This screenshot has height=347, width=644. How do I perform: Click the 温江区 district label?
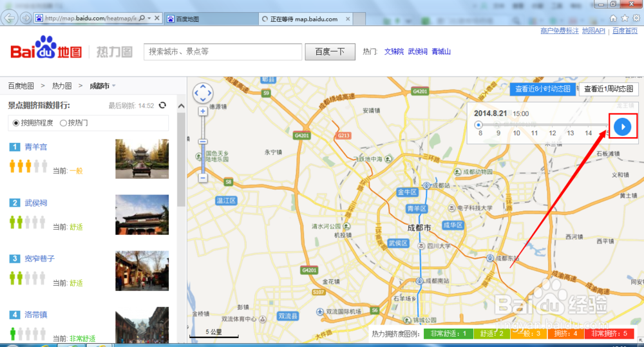pos(227,201)
